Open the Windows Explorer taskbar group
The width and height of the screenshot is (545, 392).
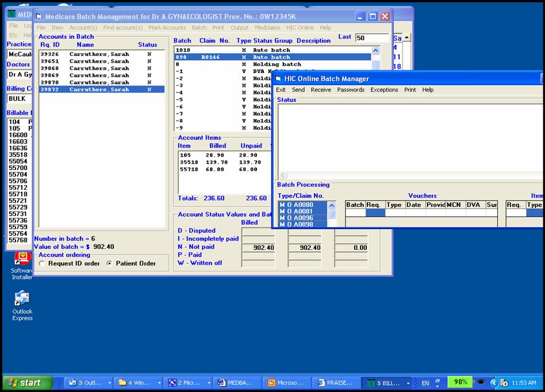pyautogui.click(x=139, y=383)
